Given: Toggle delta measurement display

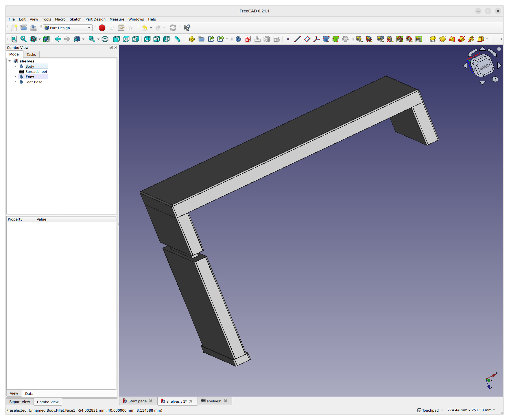Looking at the screenshot, I should click(419, 39).
